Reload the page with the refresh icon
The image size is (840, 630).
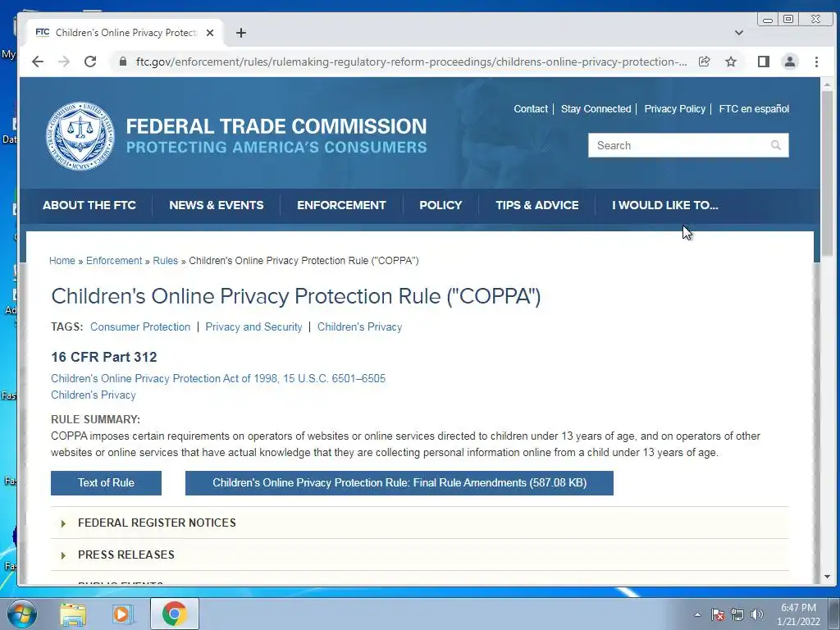[90, 62]
